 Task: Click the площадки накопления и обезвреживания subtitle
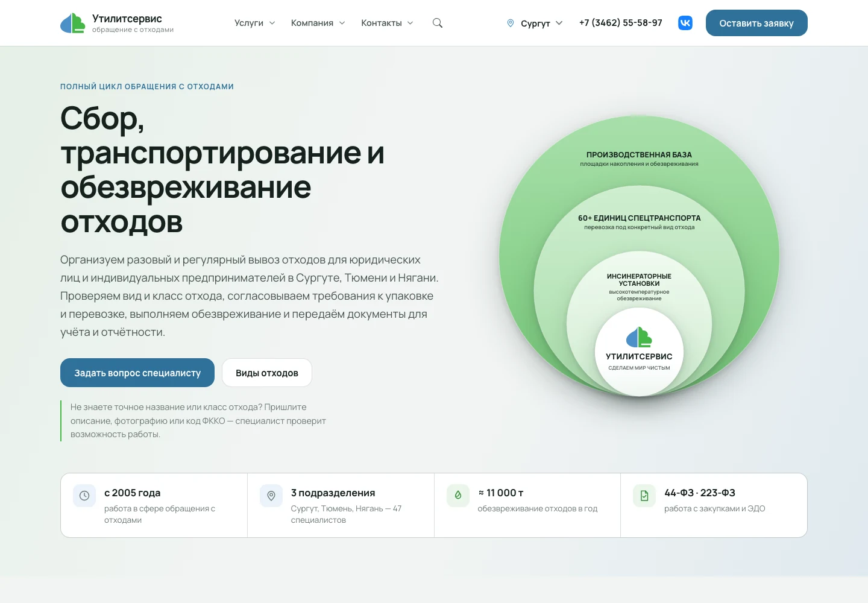(x=639, y=164)
